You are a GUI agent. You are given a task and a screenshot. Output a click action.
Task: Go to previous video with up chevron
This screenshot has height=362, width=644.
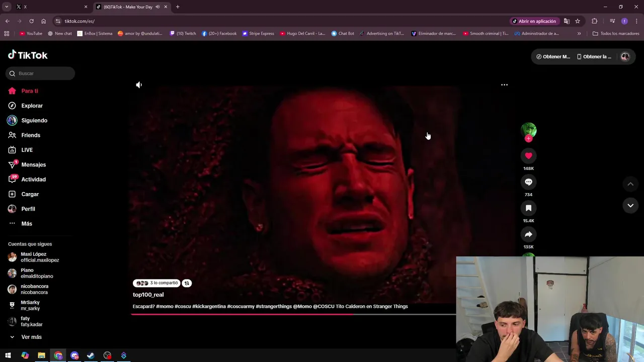click(630, 184)
